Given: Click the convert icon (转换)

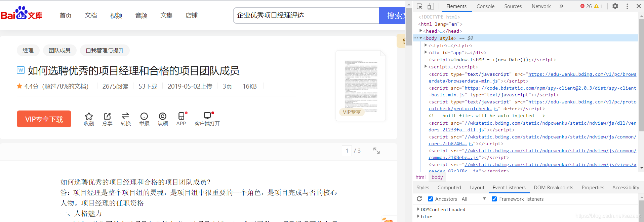Looking at the screenshot, I should tap(126, 116).
